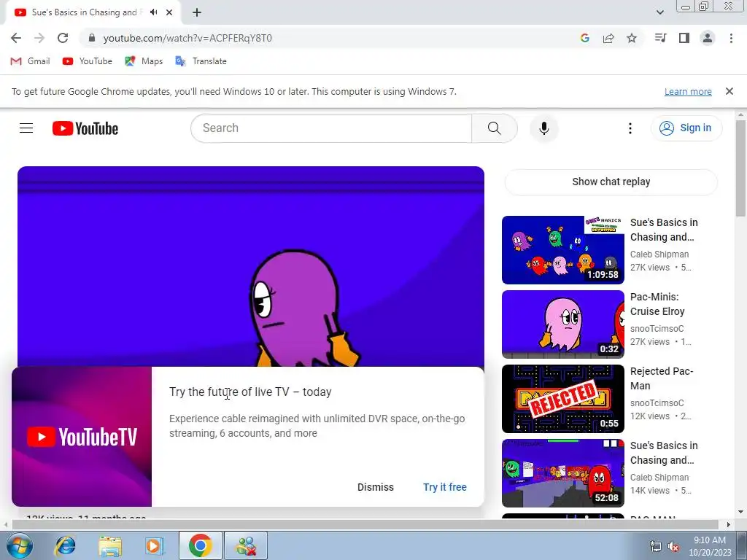Image resolution: width=747 pixels, height=560 pixels.
Task: Click the title "Pac-Minis: Cruise Elroy"
Action: point(657,304)
